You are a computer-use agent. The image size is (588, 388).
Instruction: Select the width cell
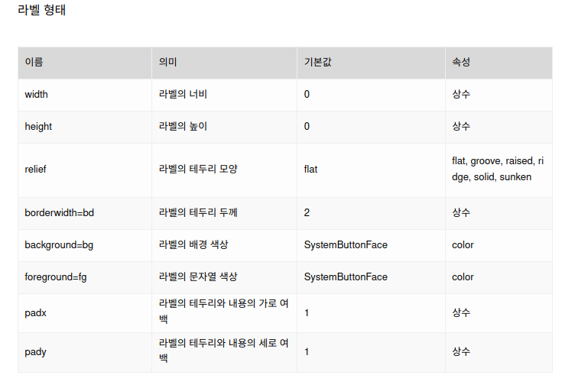coord(85,95)
